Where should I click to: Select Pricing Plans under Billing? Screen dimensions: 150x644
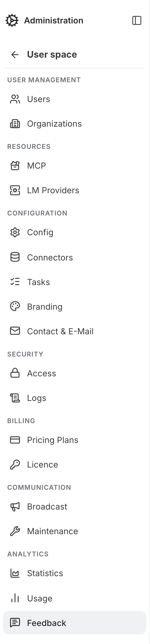[75, 440]
